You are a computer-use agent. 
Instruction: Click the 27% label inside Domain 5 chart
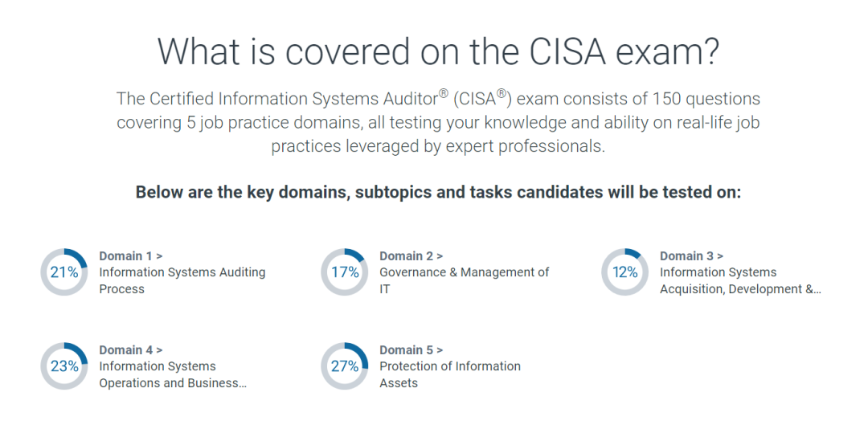click(x=344, y=366)
